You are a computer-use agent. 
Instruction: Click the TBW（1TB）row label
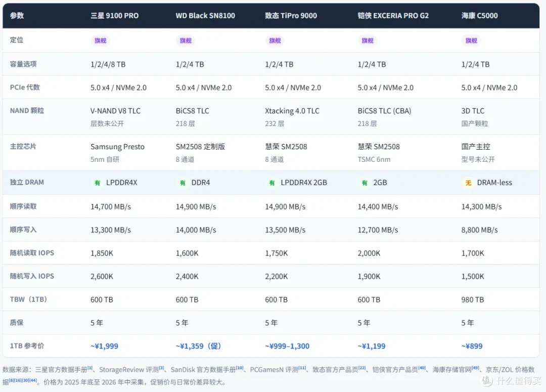[x=28, y=299]
